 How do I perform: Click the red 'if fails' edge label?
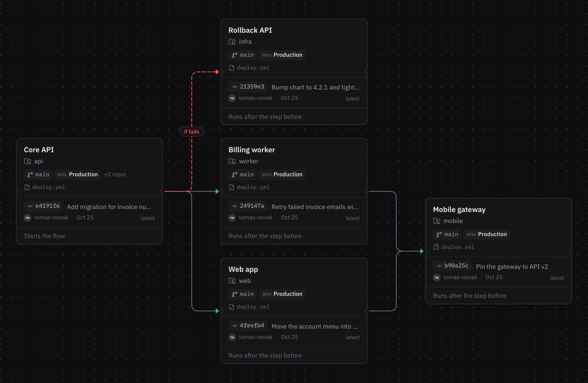point(191,132)
